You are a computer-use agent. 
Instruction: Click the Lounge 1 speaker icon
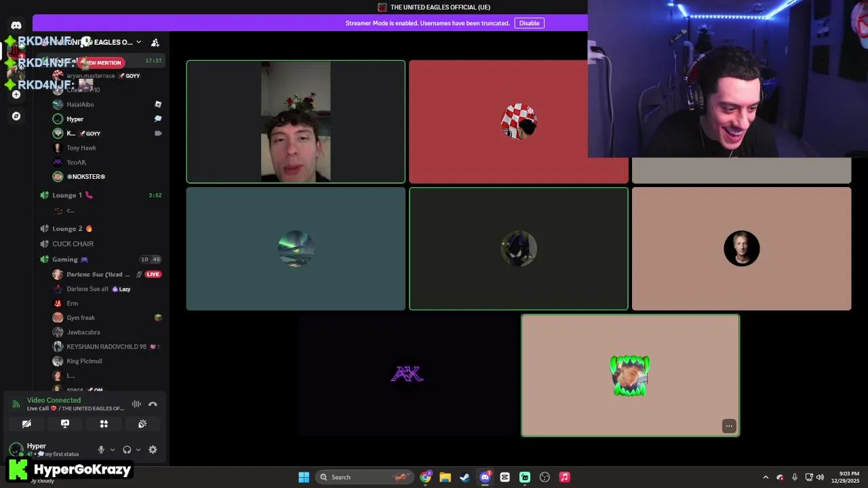point(44,195)
